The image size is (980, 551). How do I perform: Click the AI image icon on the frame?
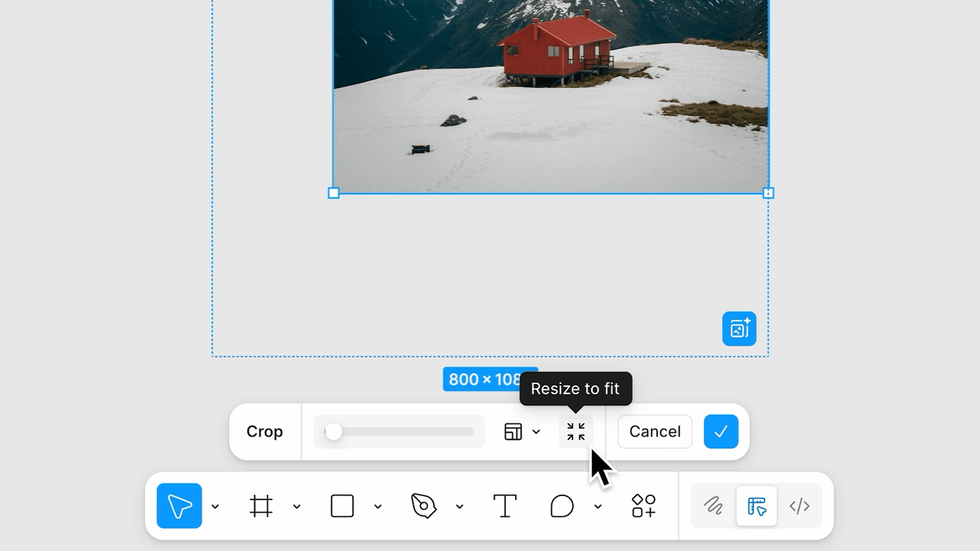click(x=739, y=328)
